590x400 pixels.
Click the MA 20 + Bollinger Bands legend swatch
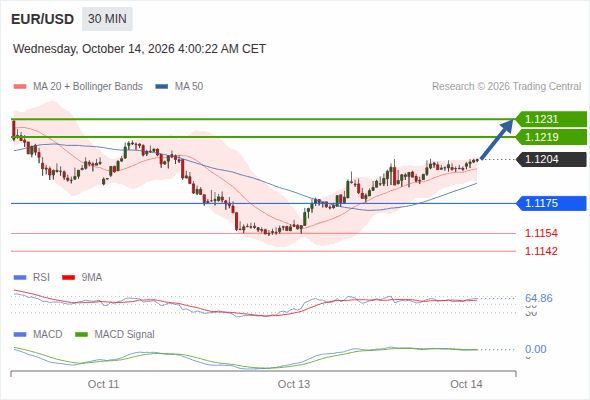coord(20,87)
